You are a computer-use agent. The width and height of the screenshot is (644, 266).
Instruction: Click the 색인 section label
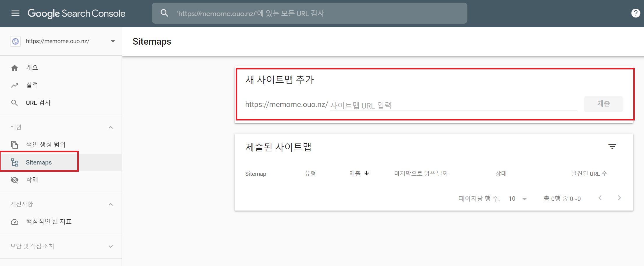tap(16, 127)
